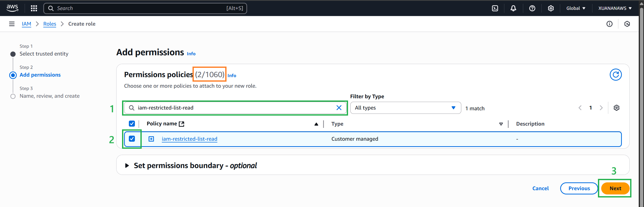Toggle the side navigation hamburger menu
The height and width of the screenshot is (207, 644).
[12, 24]
